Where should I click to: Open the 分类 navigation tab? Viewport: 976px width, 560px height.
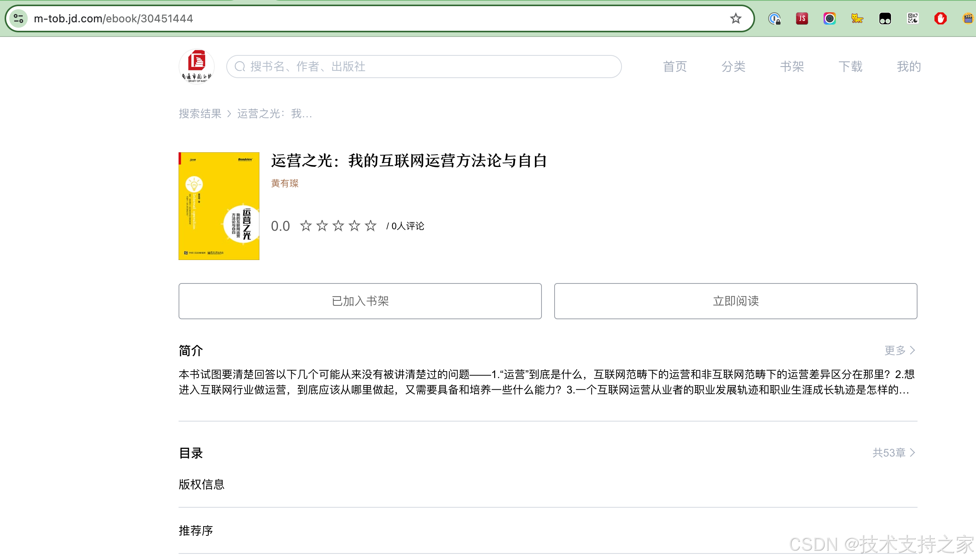[734, 67]
